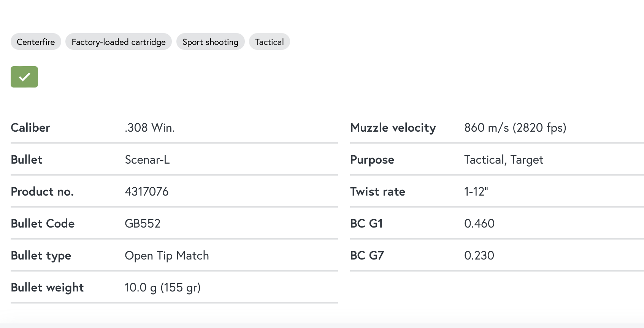The width and height of the screenshot is (644, 328).
Task: Click the Tactical tag pill
Action: coord(270,42)
